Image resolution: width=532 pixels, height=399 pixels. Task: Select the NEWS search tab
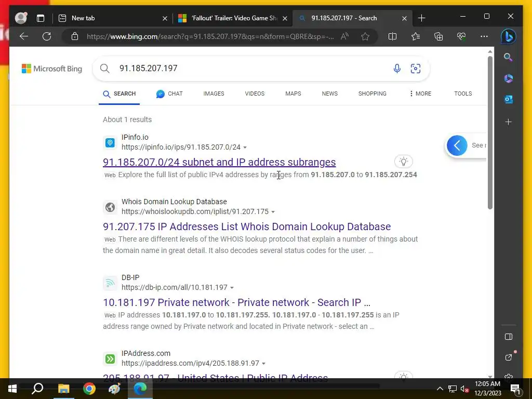pyautogui.click(x=330, y=94)
